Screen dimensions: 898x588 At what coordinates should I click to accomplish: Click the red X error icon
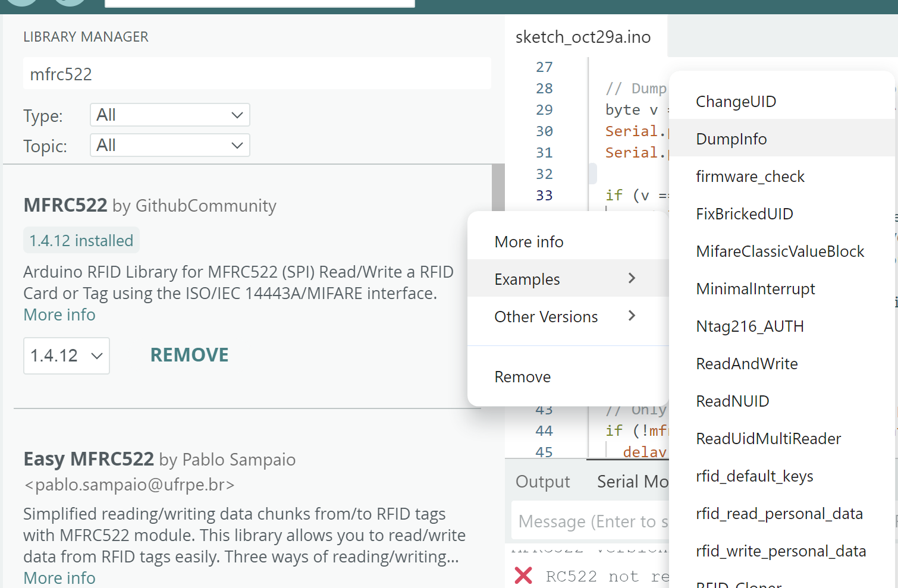(x=523, y=575)
